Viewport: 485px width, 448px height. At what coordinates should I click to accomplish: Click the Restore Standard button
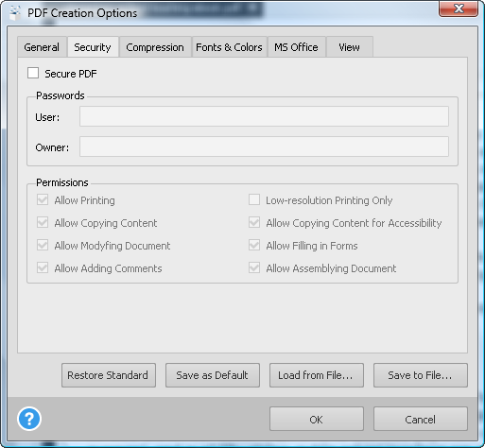[x=109, y=375]
